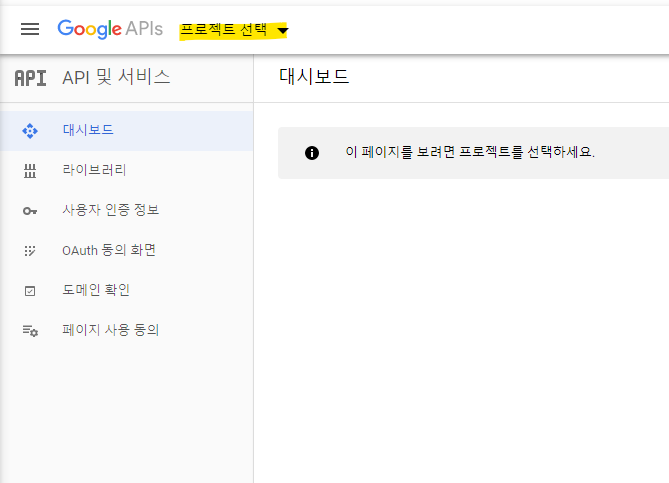Click the 대시보드 dashboard icon
This screenshot has width=669, height=483.
tap(30, 131)
